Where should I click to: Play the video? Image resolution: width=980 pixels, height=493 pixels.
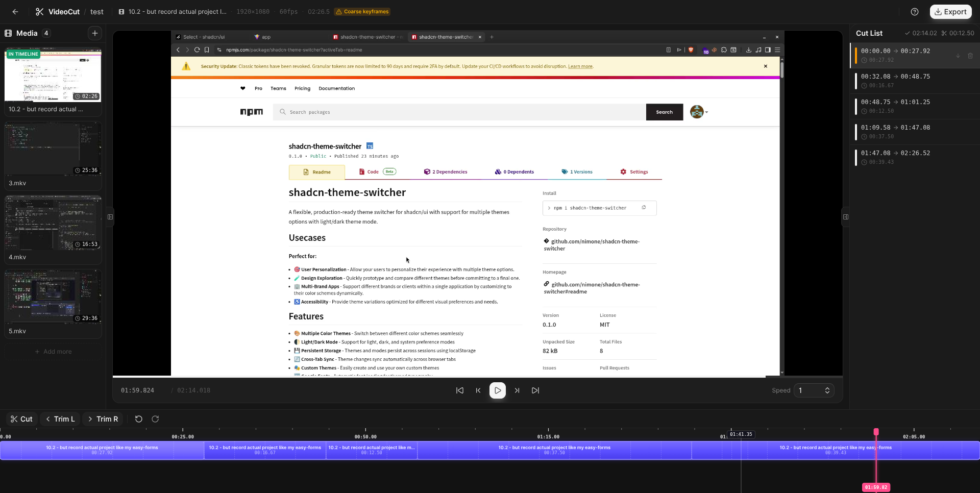click(498, 390)
